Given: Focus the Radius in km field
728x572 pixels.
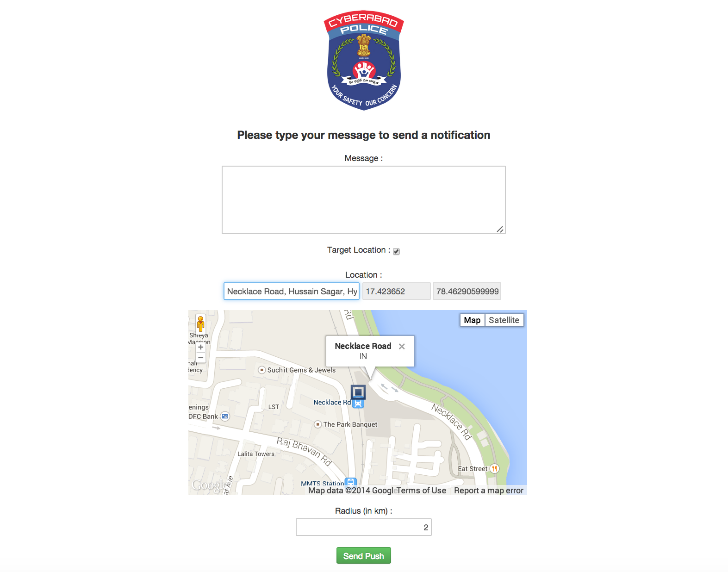Looking at the screenshot, I should pos(364,527).
